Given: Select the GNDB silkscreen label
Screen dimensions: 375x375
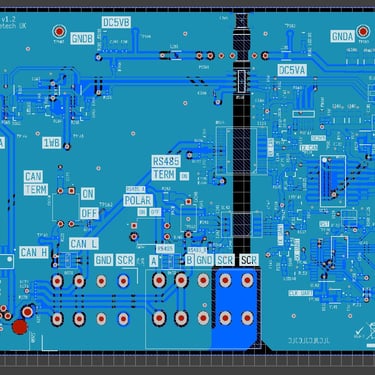Looking at the screenshot, I should point(82,38).
